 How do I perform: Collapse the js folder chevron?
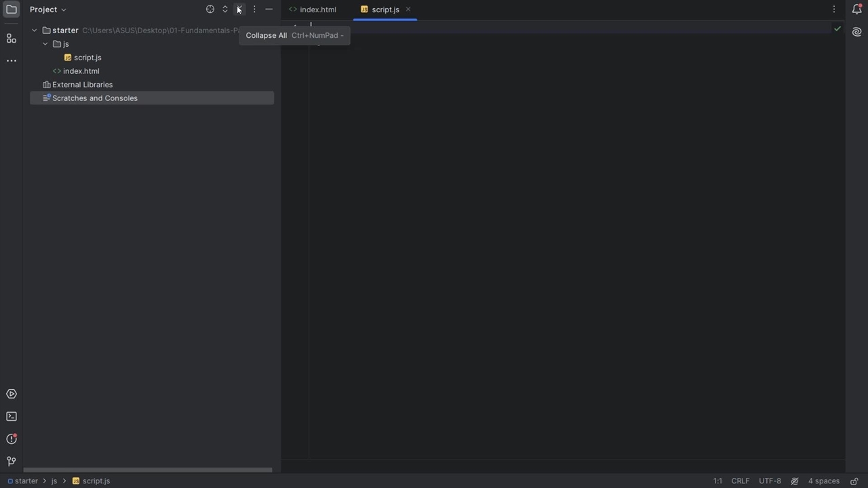tap(45, 44)
